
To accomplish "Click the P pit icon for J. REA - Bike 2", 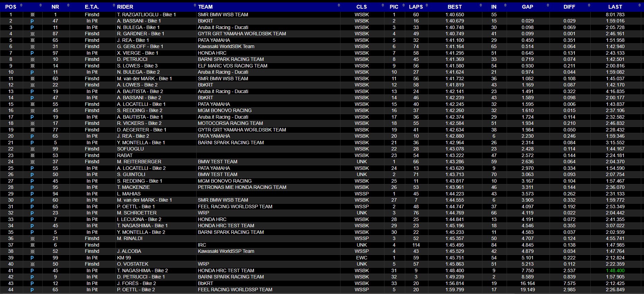I will click(32, 136).
